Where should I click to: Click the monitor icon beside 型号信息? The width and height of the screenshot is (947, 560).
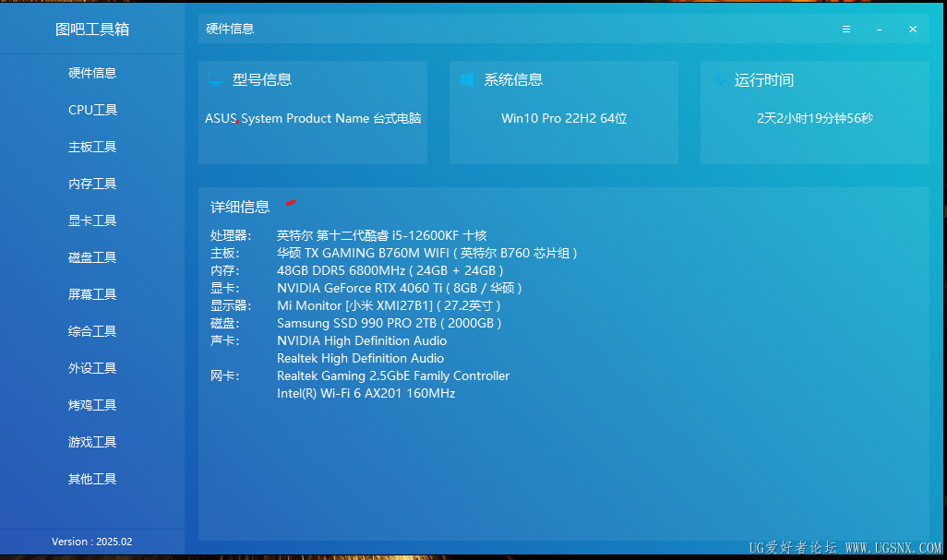click(x=215, y=79)
